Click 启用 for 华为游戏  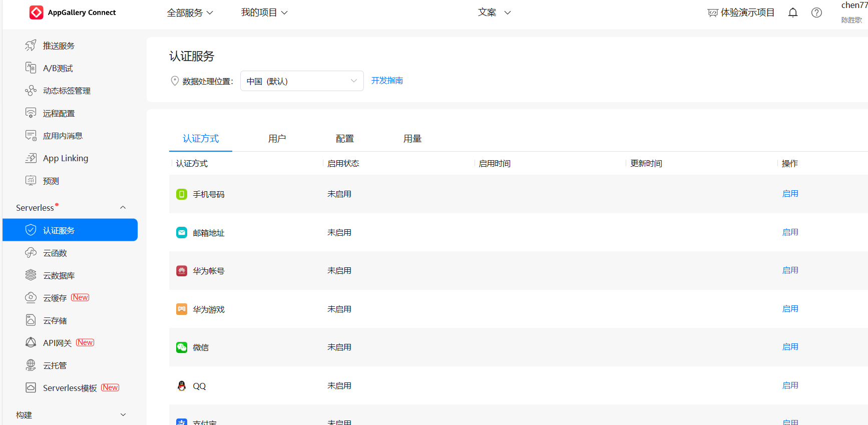click(x=790, y=309)
